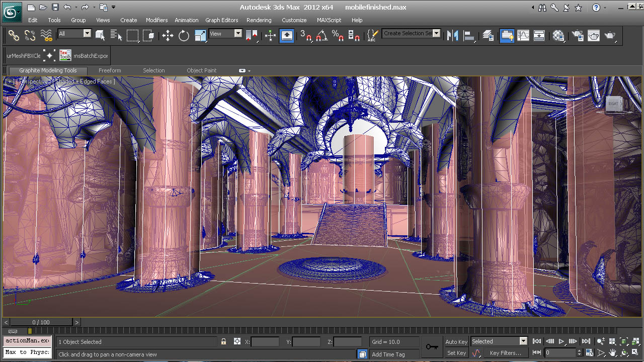644x362 pixels.
Task: Open the Mirror tool
Action: [x=452, y=35]
